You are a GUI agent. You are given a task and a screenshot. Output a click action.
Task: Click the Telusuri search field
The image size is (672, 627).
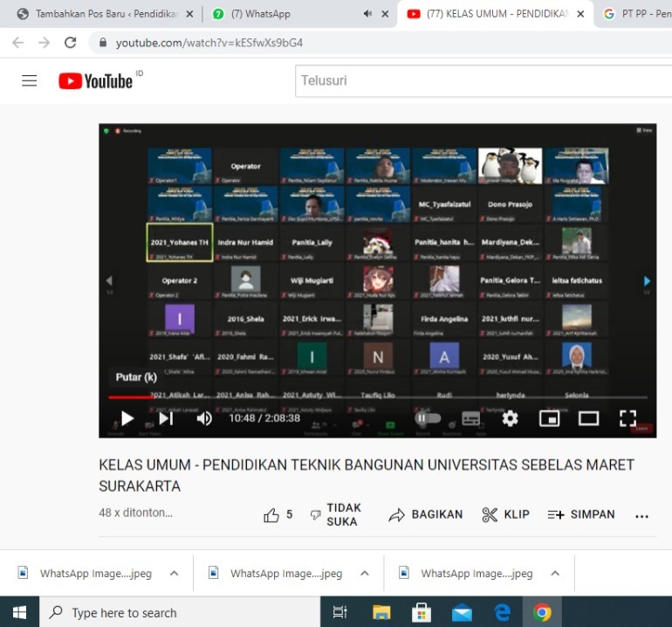click(480, 80)
